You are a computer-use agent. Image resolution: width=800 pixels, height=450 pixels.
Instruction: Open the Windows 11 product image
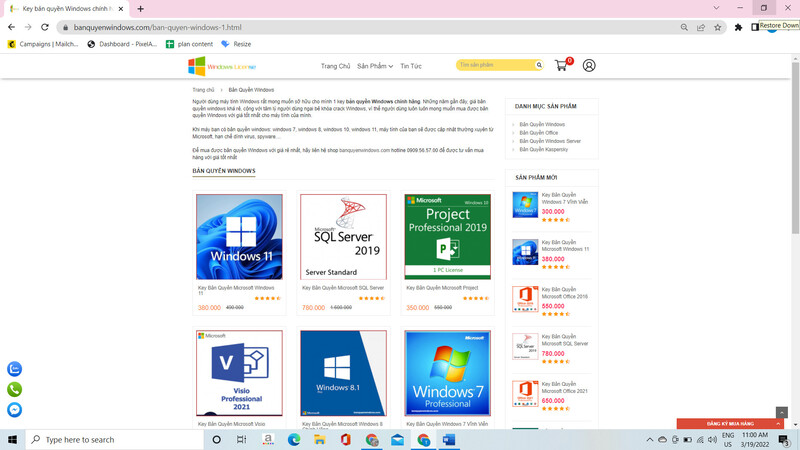239,237
